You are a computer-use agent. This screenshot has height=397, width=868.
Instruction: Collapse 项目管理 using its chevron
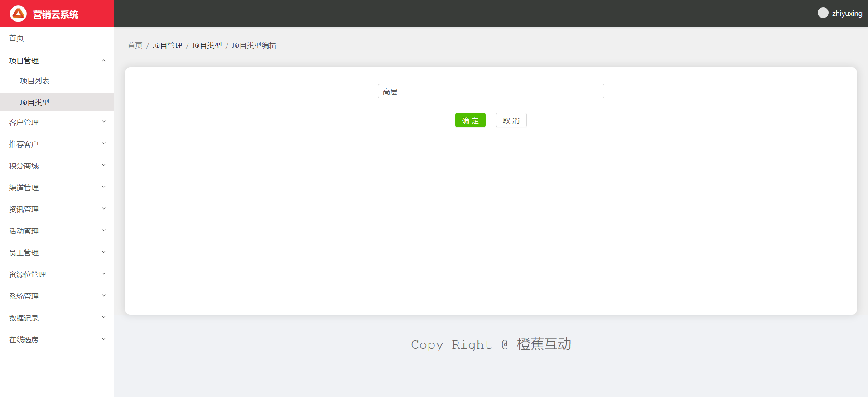click(x=104, y=60)
